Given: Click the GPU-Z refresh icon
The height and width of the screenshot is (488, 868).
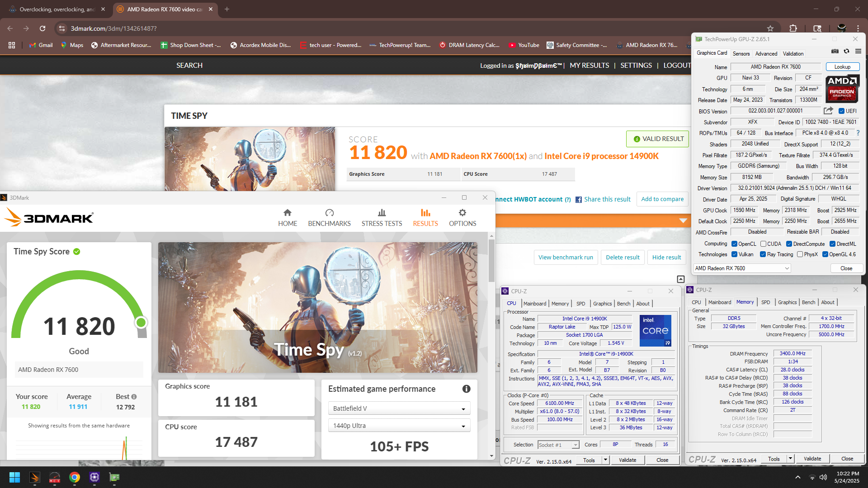Looking at the screenshot, I should click(846, 51).
